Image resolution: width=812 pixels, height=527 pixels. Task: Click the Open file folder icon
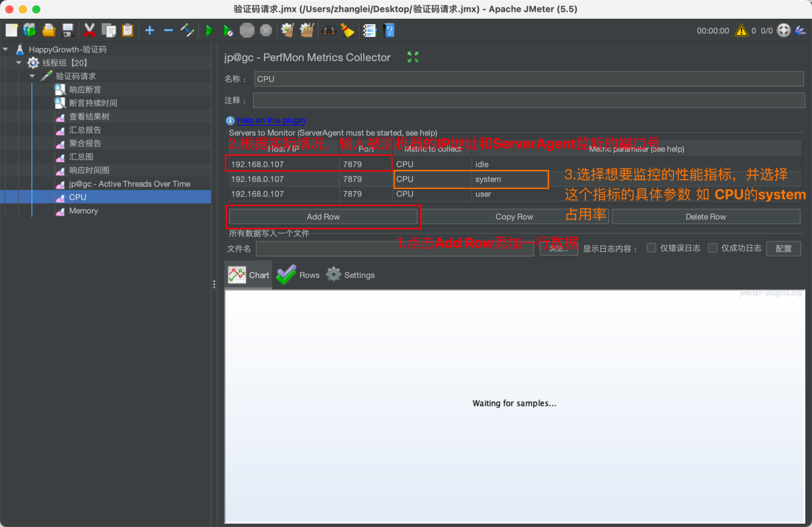(49, 30)
